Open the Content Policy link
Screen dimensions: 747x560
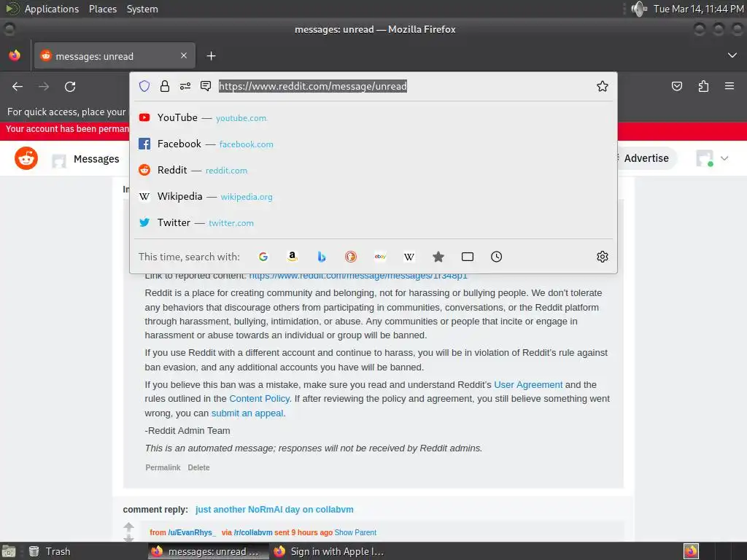[259, 399]
